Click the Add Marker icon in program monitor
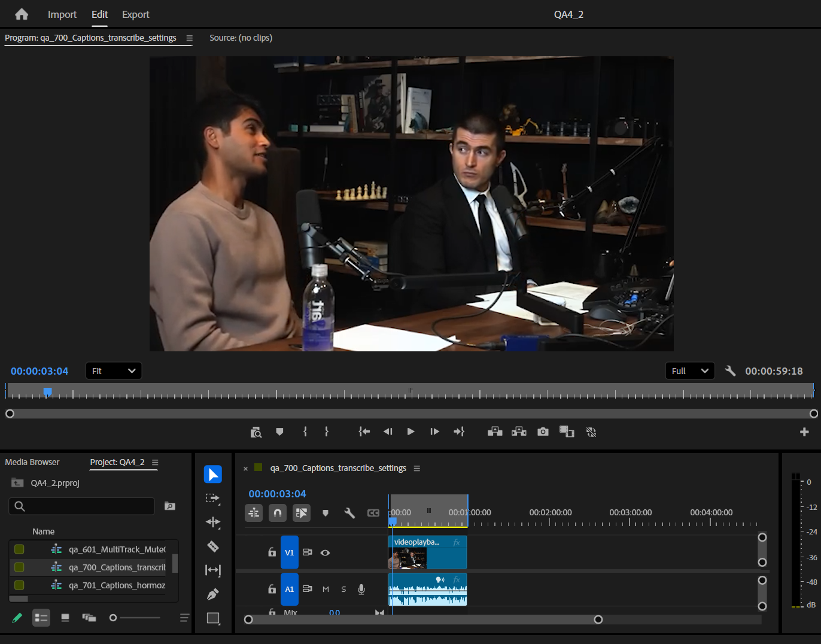 coord(279,432)
